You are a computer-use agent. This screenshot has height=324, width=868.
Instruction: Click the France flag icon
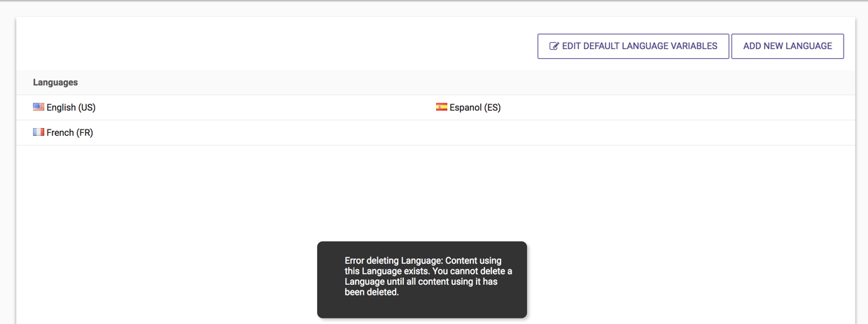click(38, 132)
